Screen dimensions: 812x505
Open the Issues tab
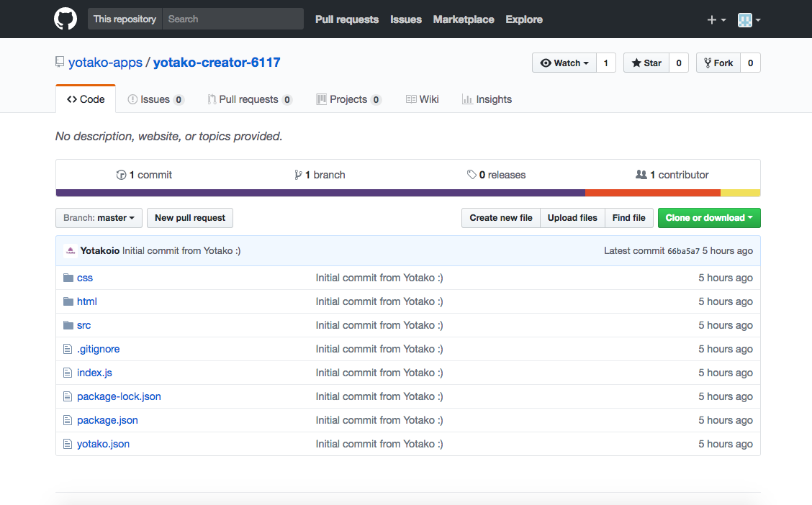(155, 99)
